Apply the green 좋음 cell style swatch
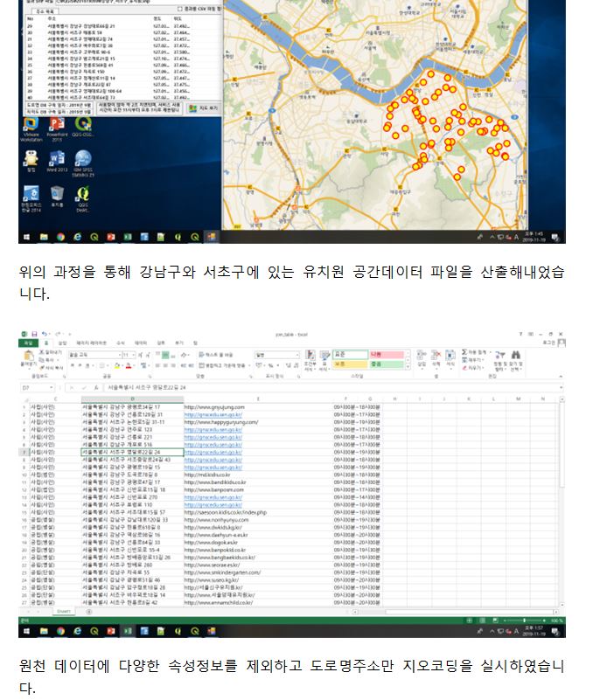Viewport: 600px width, 700px height. pos(387,364)
